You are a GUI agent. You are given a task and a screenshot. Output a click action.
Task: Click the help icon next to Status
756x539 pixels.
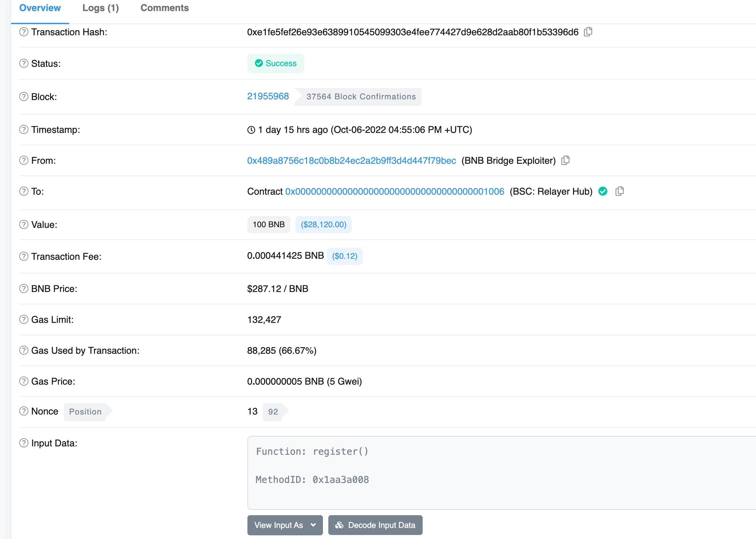[x=24, y=63]
